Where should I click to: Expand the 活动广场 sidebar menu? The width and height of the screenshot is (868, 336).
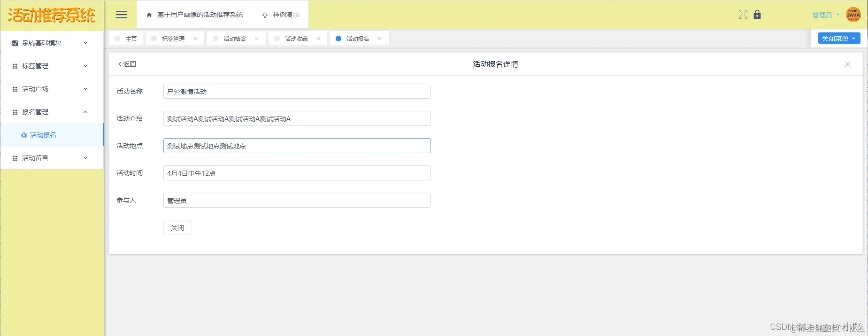[52, 89]
